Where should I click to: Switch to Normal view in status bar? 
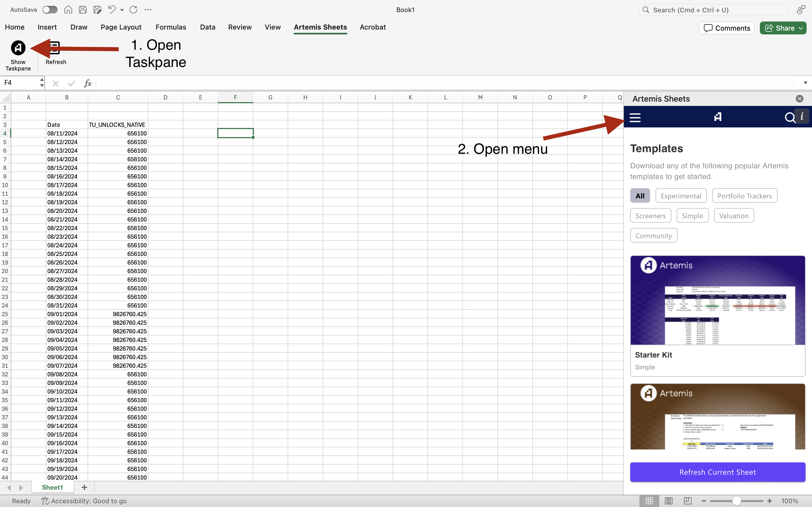649,501
